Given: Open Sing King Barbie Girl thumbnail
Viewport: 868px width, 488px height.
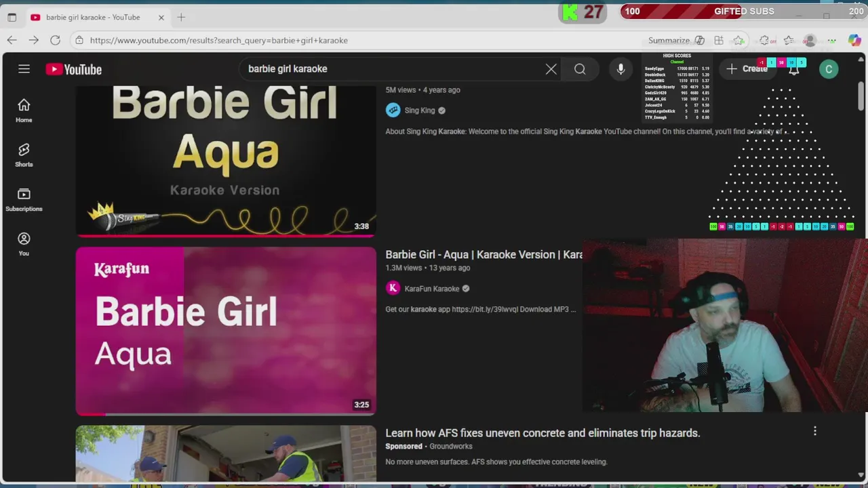Looking at the screenshot, I should pyautogui.click(x=226, y=160).
